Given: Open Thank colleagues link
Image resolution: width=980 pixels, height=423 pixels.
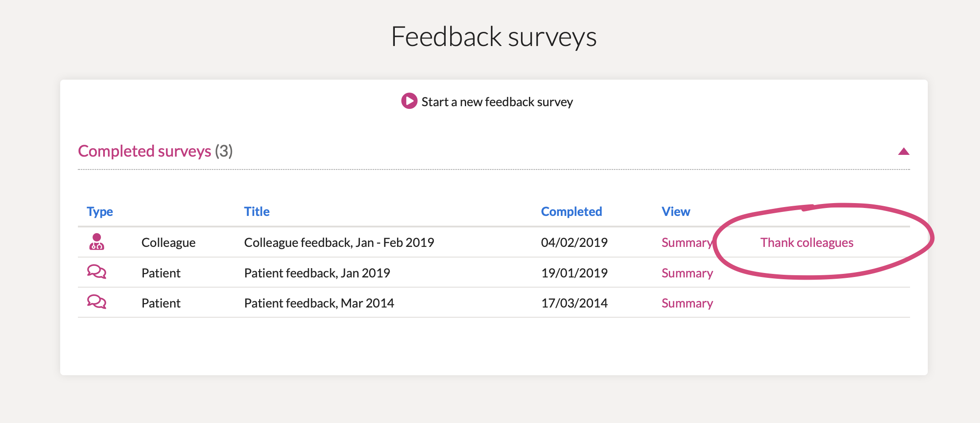Looking at the screenshot, I should (806, 242).
